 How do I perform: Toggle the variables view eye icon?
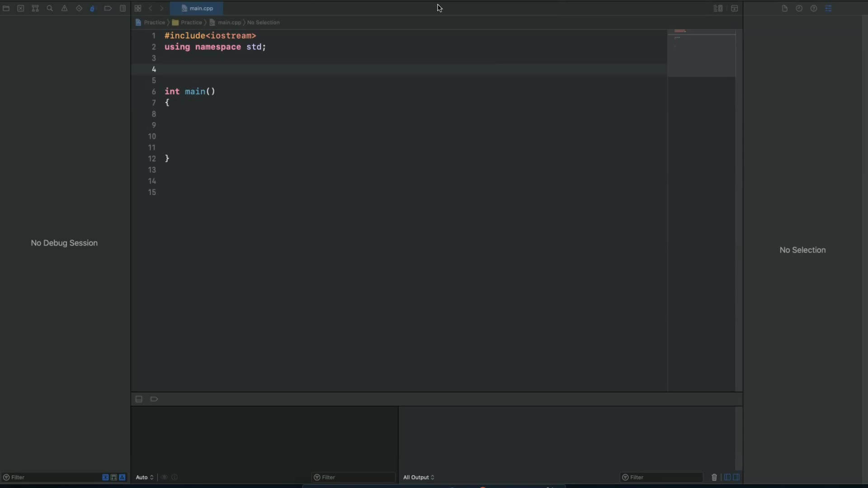164,477
